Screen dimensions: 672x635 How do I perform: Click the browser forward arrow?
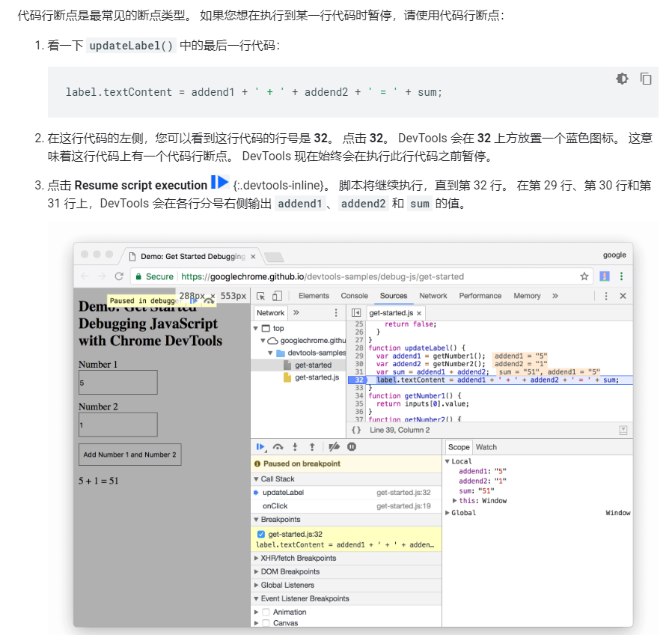point(102,276)
